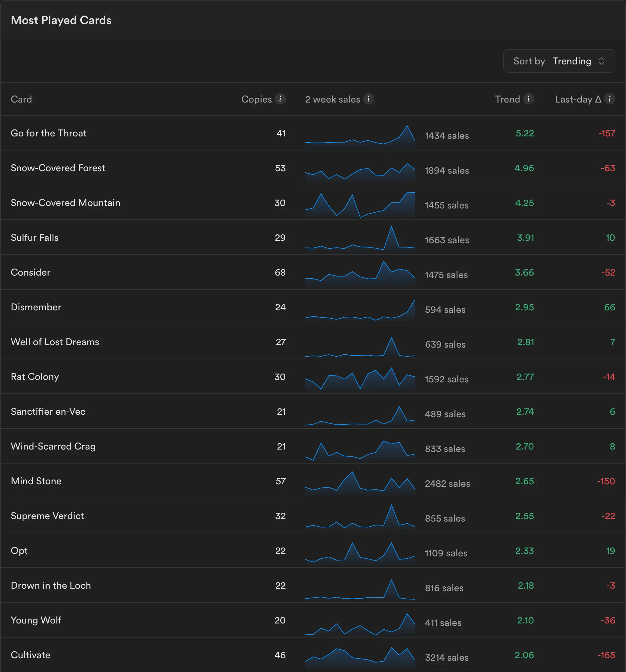
Task: Click the Dismember sales sparkline
Action: (x=360, y=310)
